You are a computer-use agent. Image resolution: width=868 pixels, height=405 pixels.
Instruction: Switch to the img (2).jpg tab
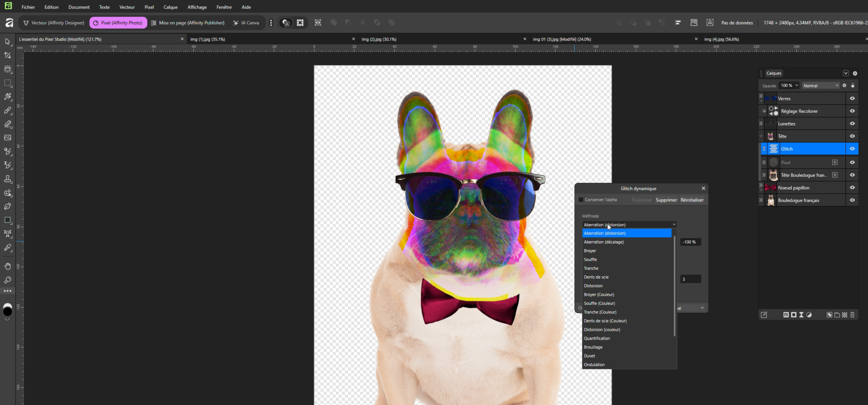click(x=379, y=39)
